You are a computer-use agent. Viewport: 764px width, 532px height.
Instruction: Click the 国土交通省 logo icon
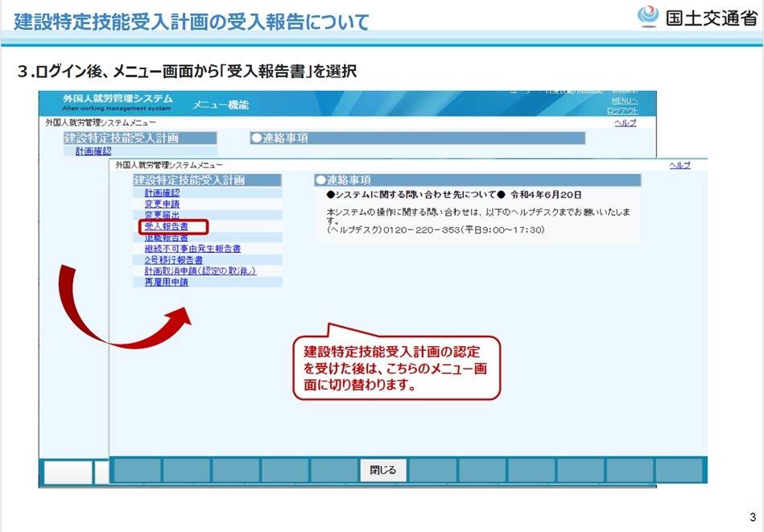[x=649, y=17]
